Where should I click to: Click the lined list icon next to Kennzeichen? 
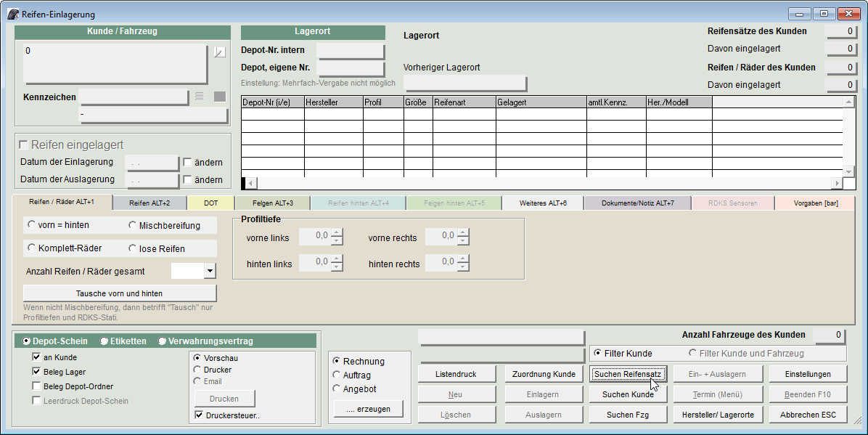click(200, 97)
